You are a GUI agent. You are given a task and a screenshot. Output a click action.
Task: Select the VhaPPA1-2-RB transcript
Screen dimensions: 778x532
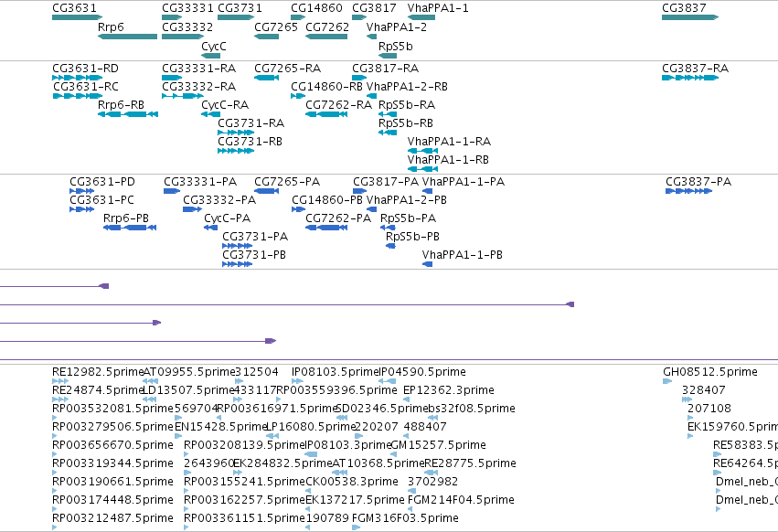372,96
